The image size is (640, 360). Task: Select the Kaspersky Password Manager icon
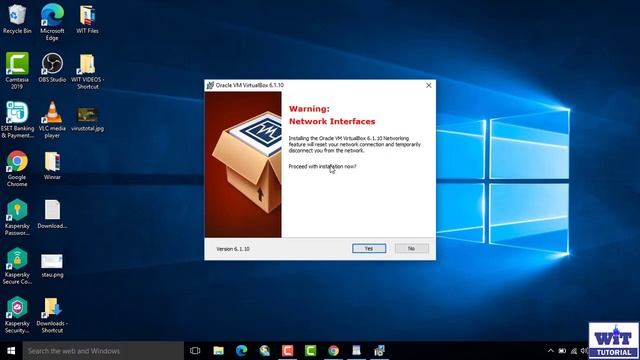click(x=17, y=217)
